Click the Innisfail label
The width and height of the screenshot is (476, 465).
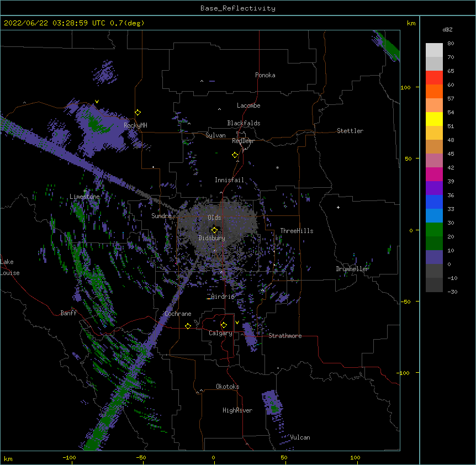tap(229, 180)
